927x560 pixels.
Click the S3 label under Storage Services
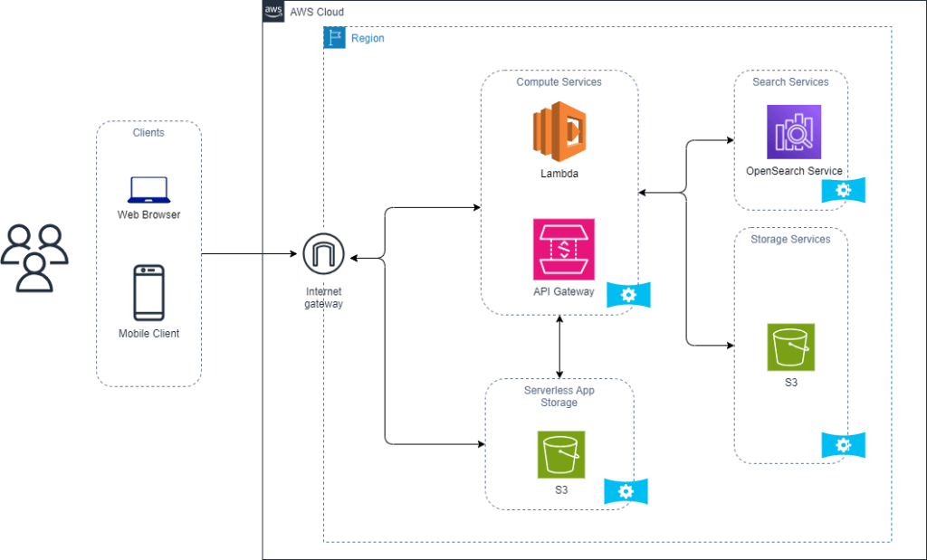(x=791, y=383)
